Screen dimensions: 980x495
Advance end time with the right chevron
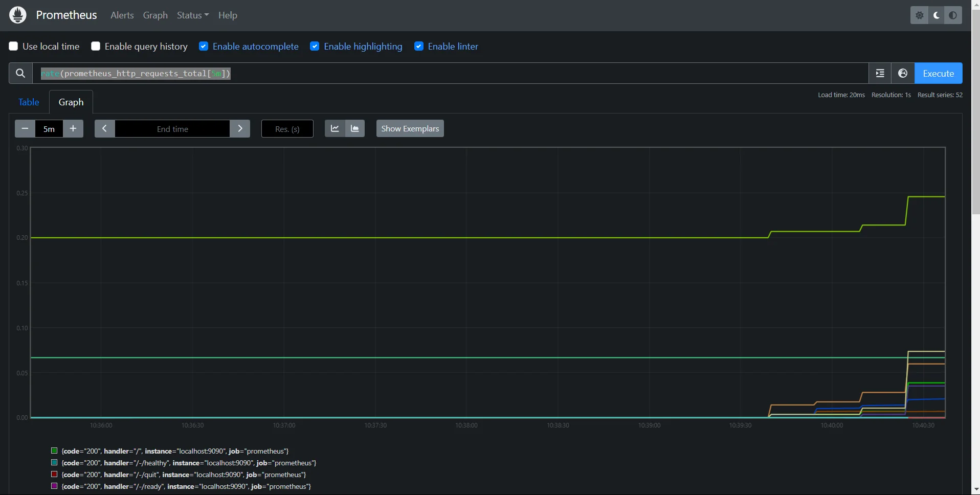pyautogui.click(x=240, y=128)
